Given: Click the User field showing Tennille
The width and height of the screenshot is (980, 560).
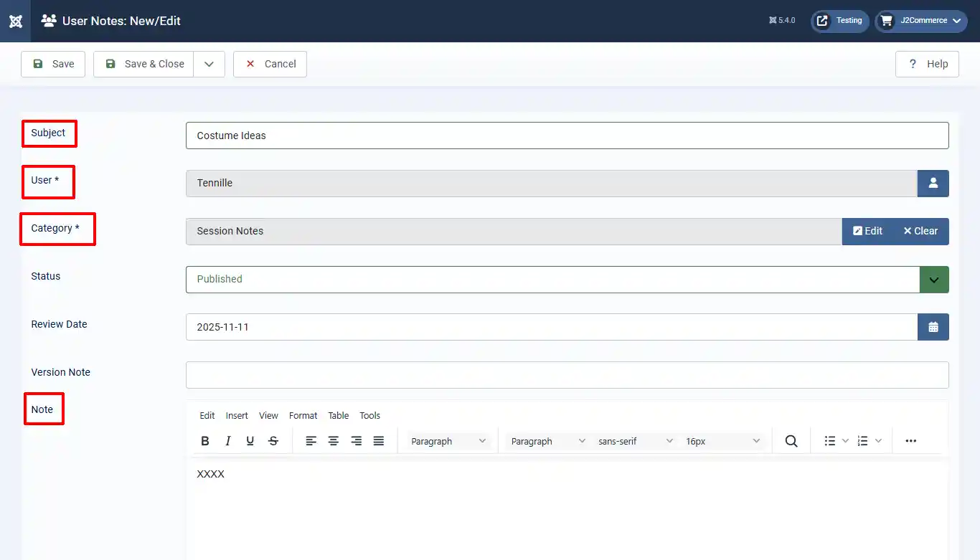Looking at the screenshot, I should [552, 183].
